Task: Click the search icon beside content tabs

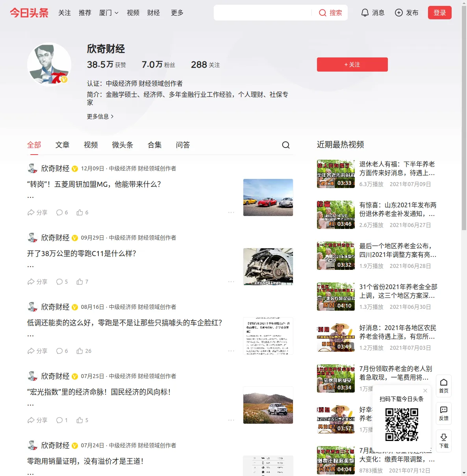Action: tap(286, 145)
